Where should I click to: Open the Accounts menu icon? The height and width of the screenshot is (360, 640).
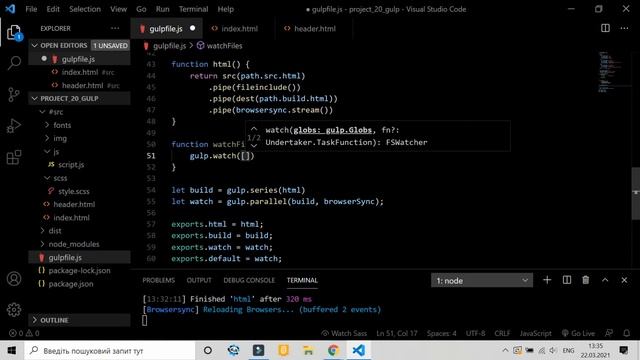[14, 279]
